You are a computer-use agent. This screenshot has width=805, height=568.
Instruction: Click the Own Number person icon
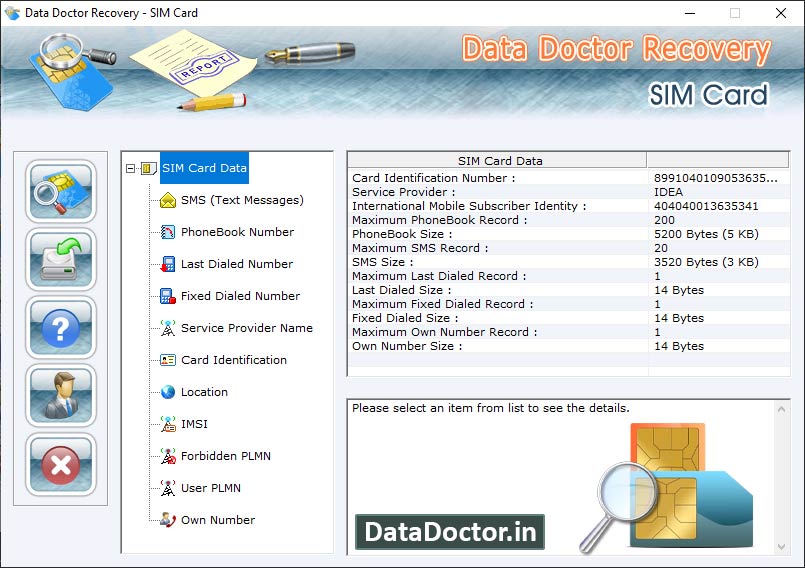(x=168, y=520)
